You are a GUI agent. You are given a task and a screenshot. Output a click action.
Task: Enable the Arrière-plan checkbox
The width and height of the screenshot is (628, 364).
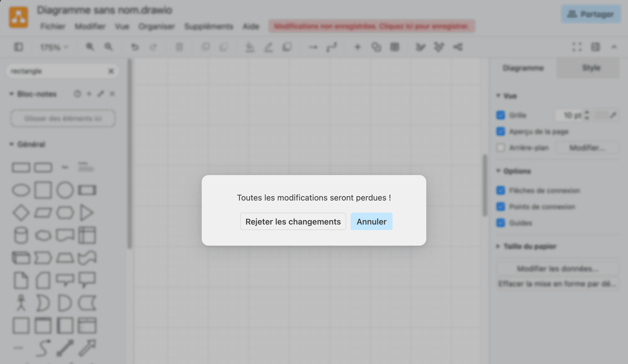[x=500, y=148]
